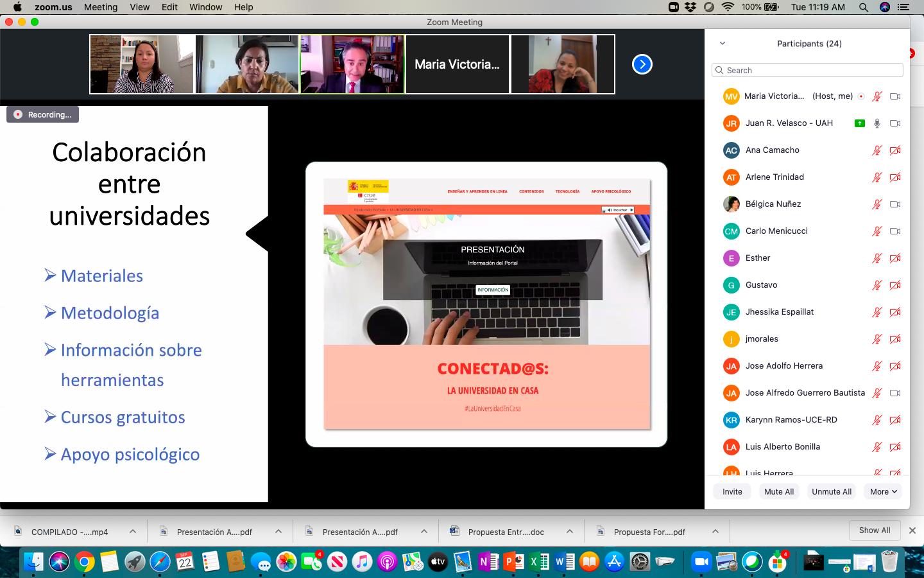Open the Meeting menu
This screenshot has height=578, width=924.
101,7
